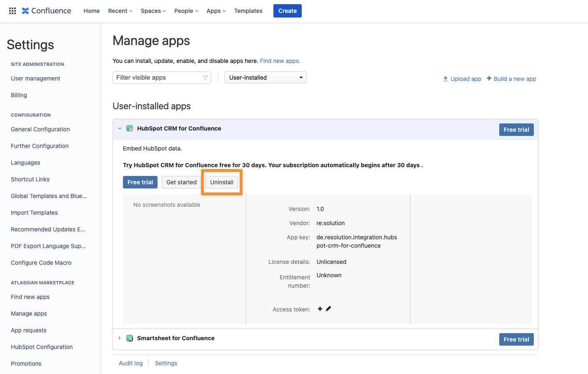Click the Uninstall button
The image size is (588, 374).
(222, 182)
